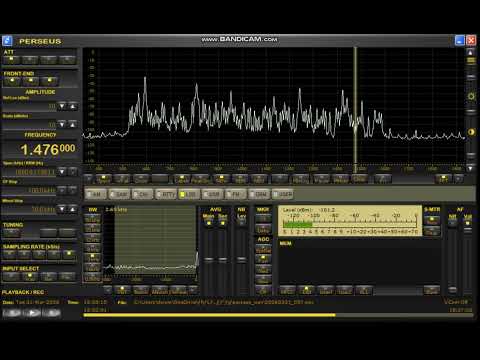Select the widest BW filter button
The height and width of the screenshot is (360, 480).
click(92, 219)
